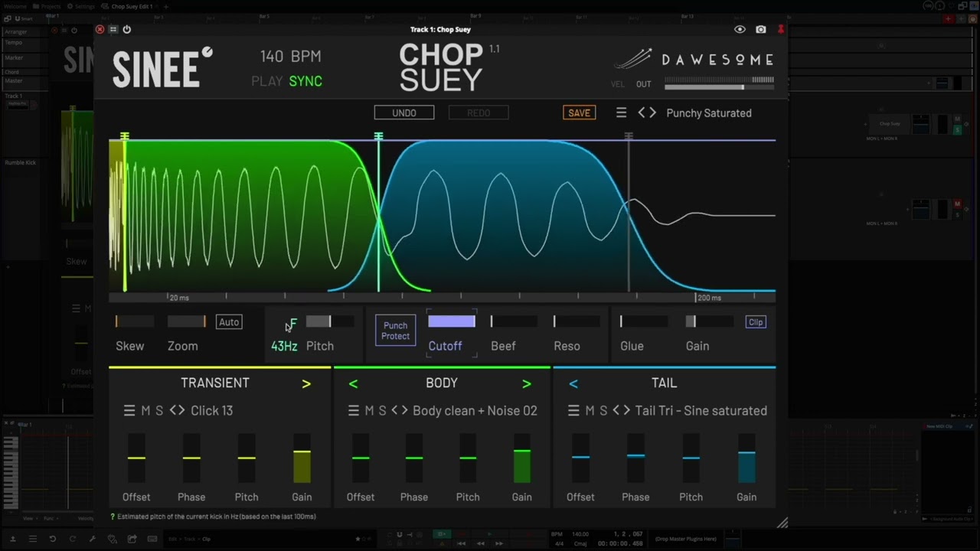The height and width of the screenshot is (551, 980).
Task: Toggle SYNC mode
Action: [305, 81]
